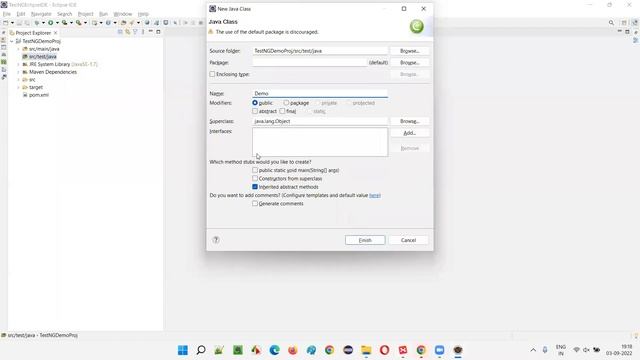
Task: Click the Debug bug toolbar icon
Action: click(x=37, y=23)
